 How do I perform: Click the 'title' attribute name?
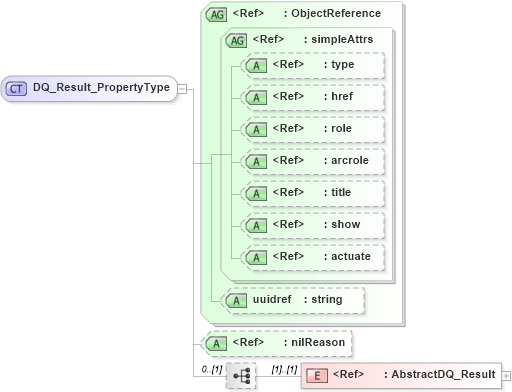[x=341, y=192]
